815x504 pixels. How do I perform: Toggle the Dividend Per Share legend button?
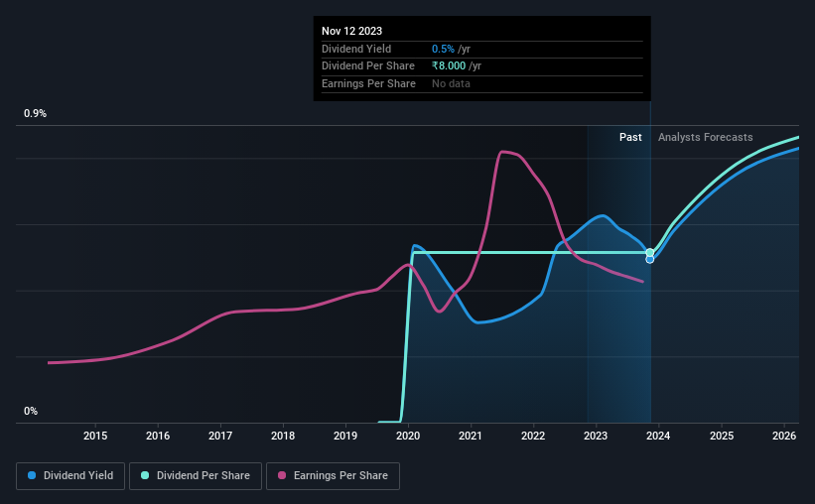(196, 476)
